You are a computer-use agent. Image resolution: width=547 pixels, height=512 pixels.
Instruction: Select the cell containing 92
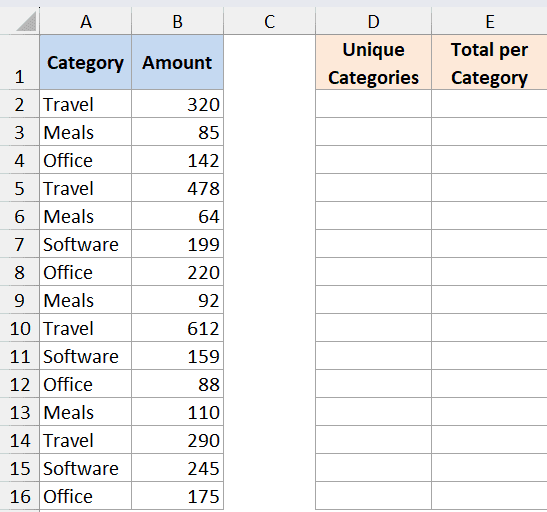tap(177, 300)
